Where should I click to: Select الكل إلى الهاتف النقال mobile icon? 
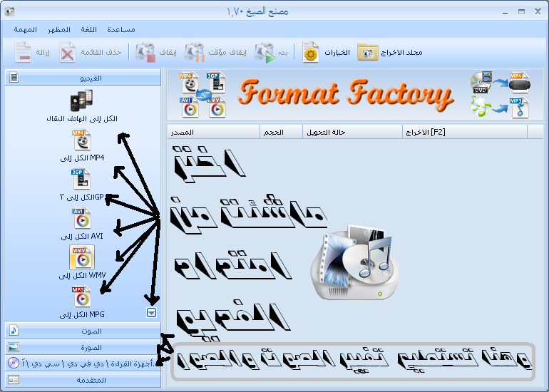click(81, 100)
